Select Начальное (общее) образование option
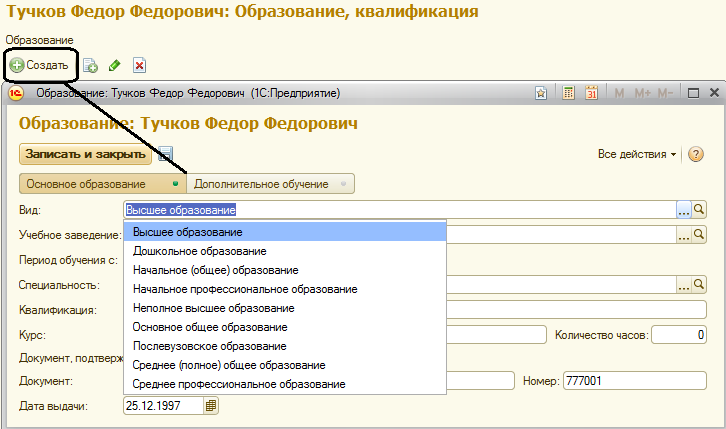The height and width of the screenshot is (429, 726). pos(285,270)
